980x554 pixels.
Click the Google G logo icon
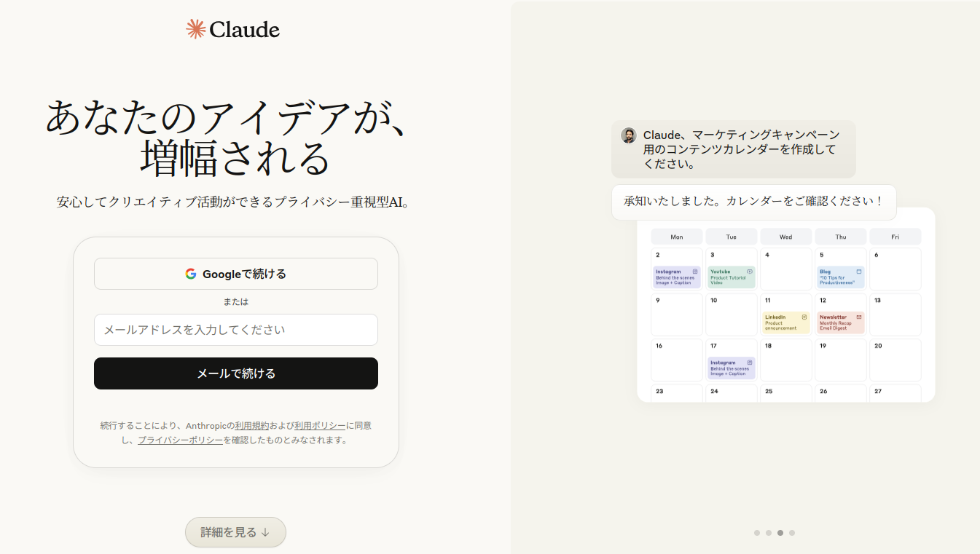[191, 274]
